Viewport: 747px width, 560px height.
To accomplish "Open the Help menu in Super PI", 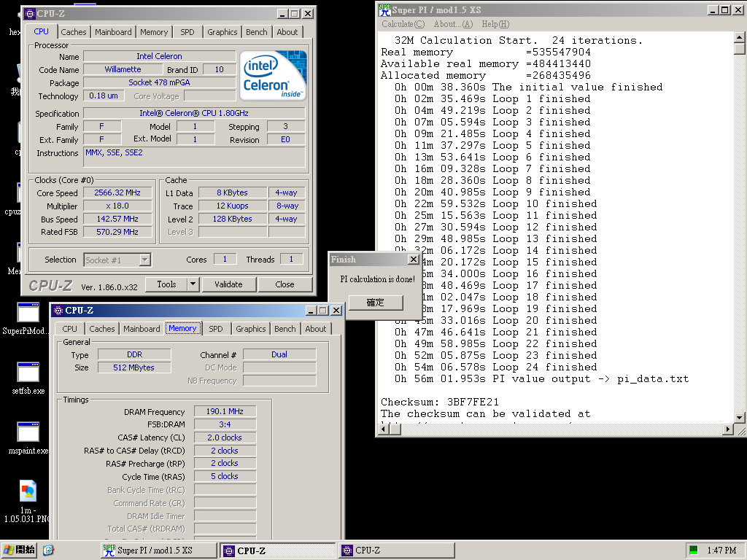I will (495, 24).
